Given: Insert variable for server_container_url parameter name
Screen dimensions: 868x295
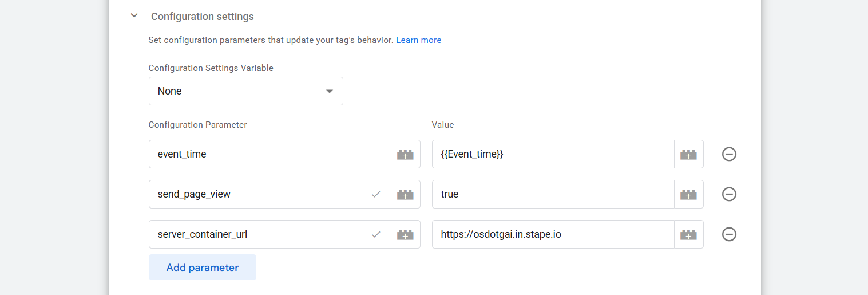Looking at the screenshot, I should [405, 234].
